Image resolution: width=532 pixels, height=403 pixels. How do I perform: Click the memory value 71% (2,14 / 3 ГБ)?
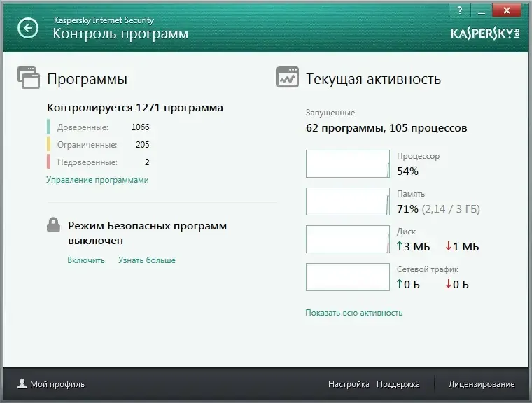pyautogui.click(x=438, y=209)
